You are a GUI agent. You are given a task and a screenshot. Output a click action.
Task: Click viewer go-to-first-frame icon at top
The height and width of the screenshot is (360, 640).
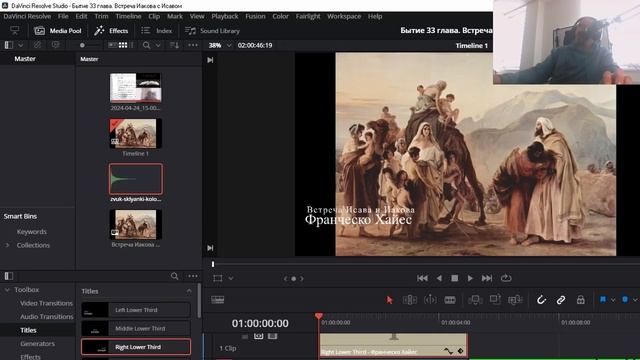210,60
